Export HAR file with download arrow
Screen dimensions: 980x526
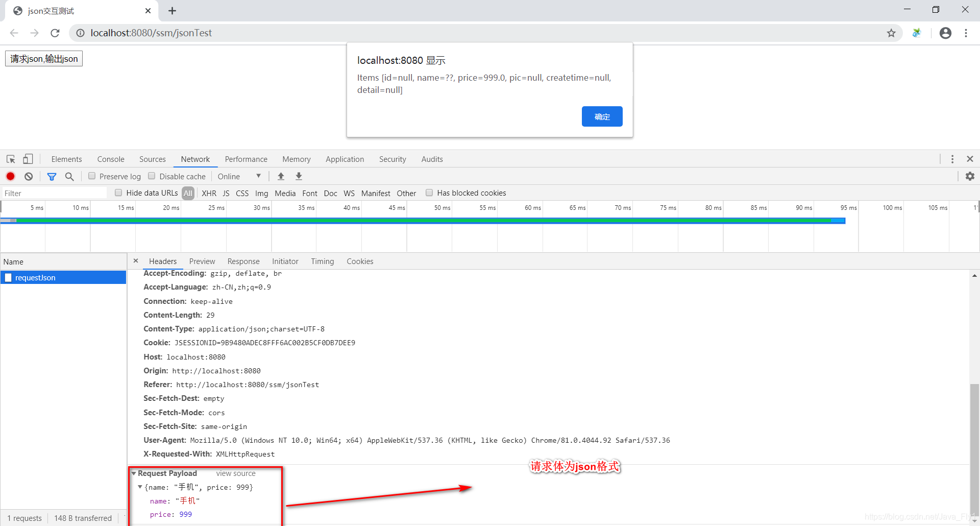(299, 176)
